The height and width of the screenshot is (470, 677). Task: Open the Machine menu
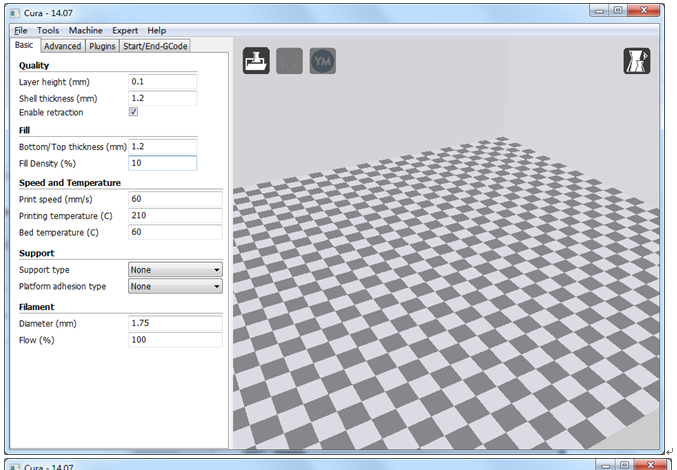tap(85, 31)
